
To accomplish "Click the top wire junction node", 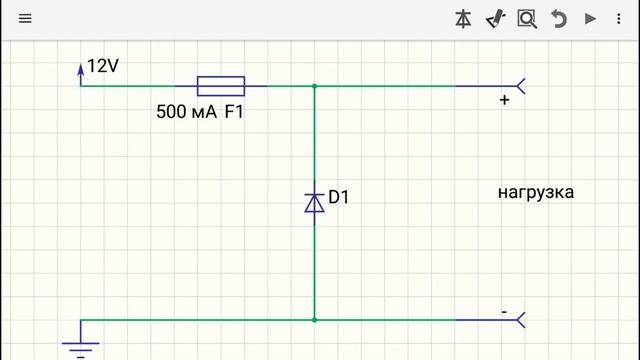I will click(314, 86).
